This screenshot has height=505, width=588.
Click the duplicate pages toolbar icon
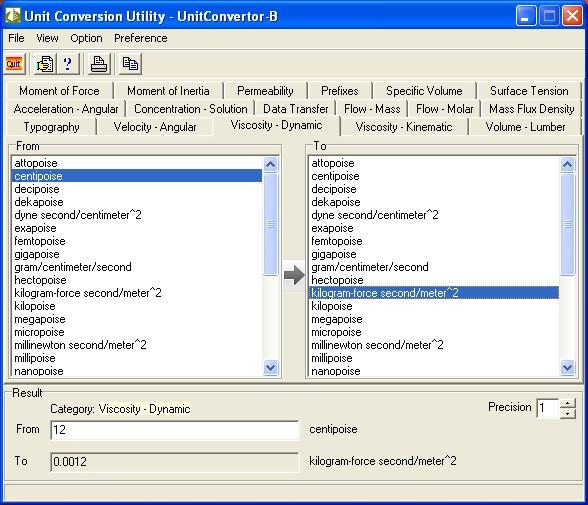point(130,64)
